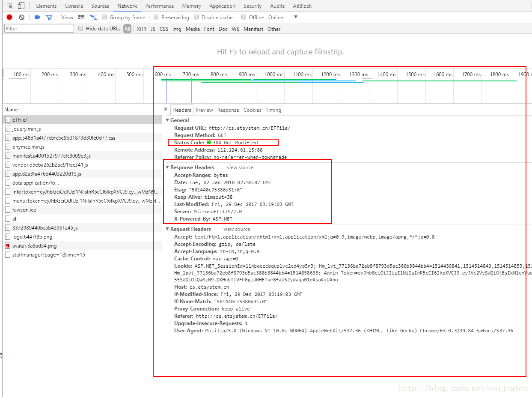Filter requests by XHR
Viewport: 532px width, 397px height.
click(x=141, y=29)
